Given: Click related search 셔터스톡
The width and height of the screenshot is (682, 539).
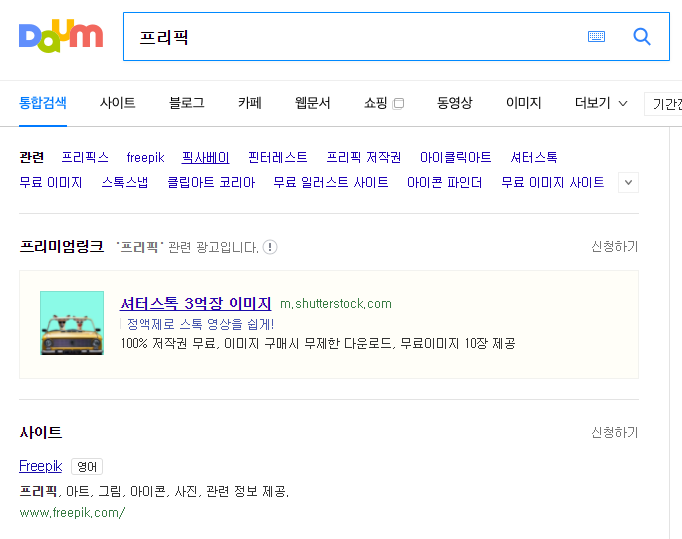Looking at the screenshot, I should coord(534,157).
